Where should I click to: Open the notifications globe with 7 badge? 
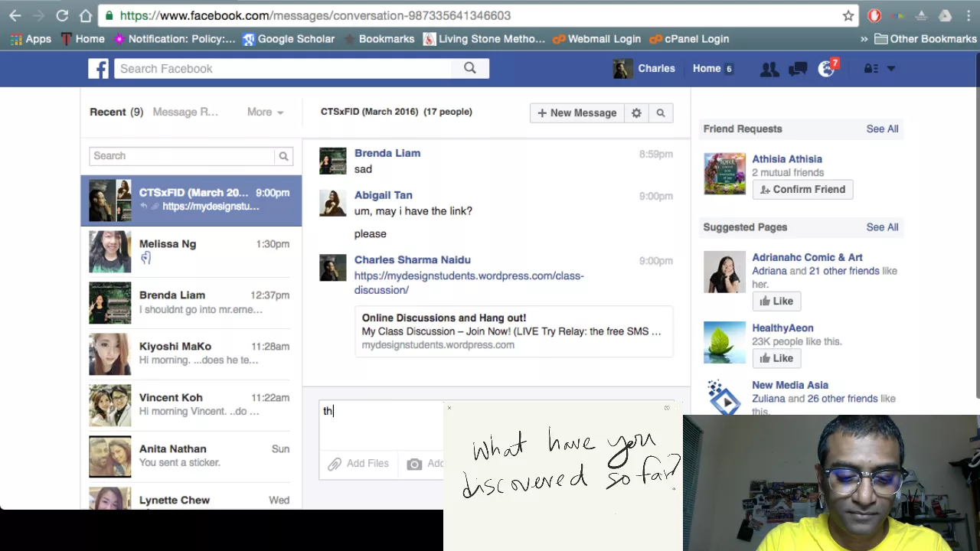point(828,68)
